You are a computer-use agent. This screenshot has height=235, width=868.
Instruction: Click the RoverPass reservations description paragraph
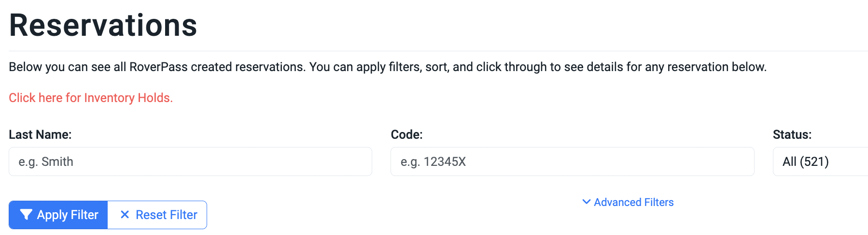388,67
